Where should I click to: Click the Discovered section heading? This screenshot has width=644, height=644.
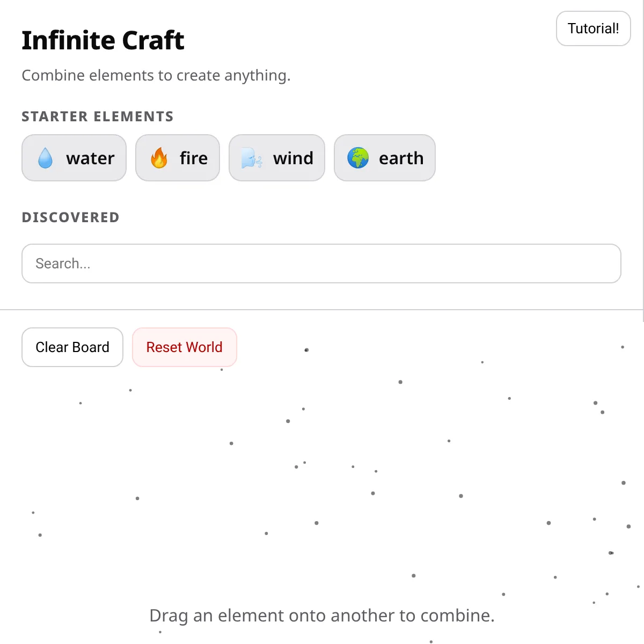(70, 217)
